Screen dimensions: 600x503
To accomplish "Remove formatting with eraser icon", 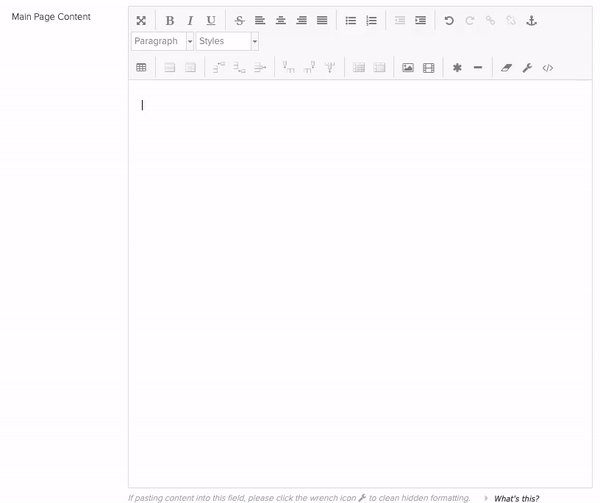I will click(506, 68).
